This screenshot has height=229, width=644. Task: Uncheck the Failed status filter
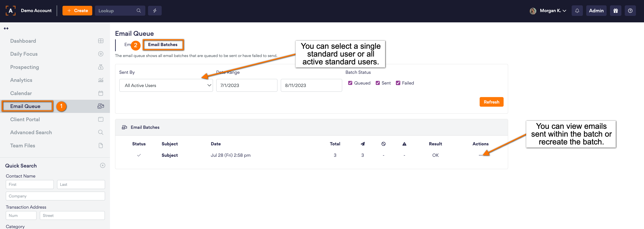(398, 83)
